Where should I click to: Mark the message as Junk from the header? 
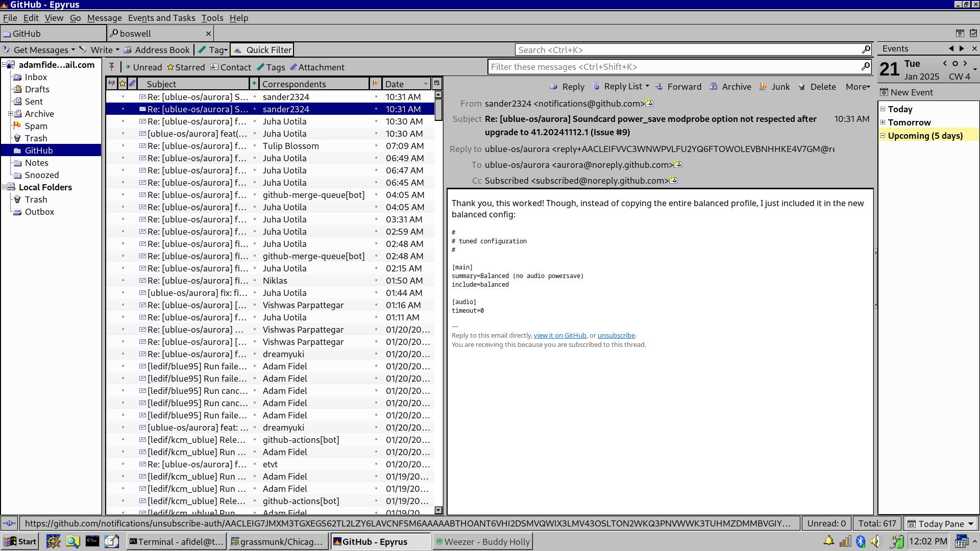pyautogui.click(x=774, y=87)
